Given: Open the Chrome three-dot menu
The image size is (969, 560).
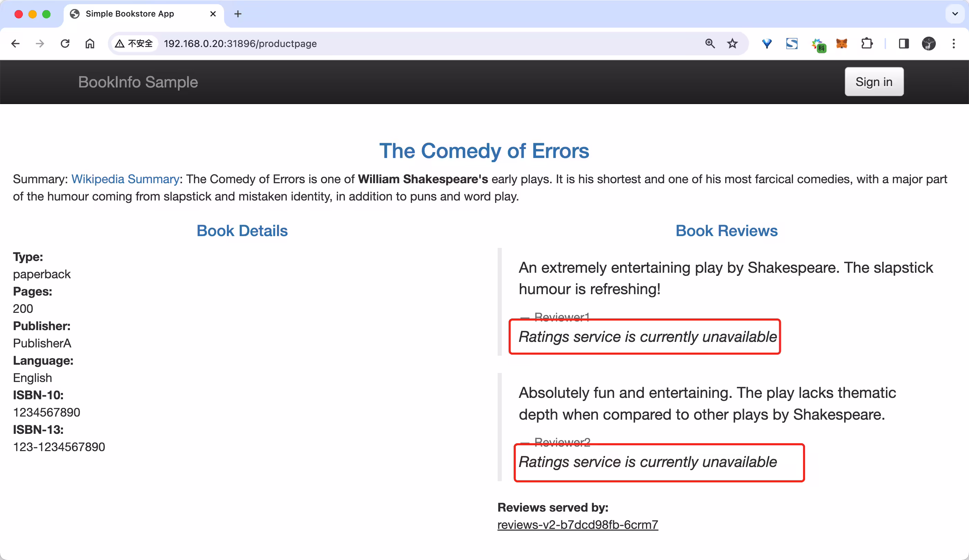Looking at the screenshot, I should click(x=954, y=44).
